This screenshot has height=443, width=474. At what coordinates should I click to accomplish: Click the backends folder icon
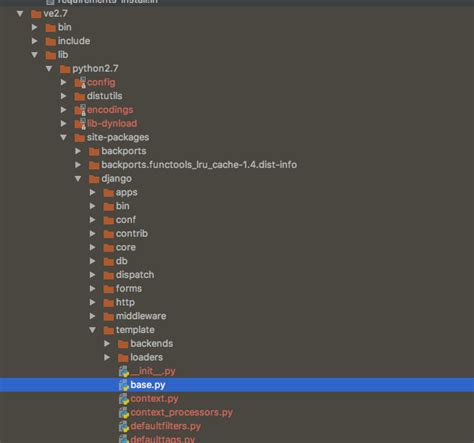123,344
